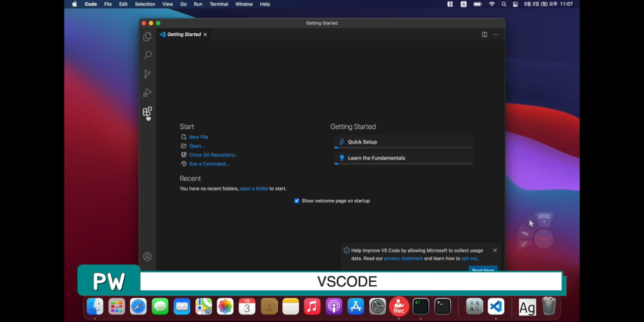644x322 pixels.
Task: Close the Getting Started tab
Action: (x=205, y=35)
